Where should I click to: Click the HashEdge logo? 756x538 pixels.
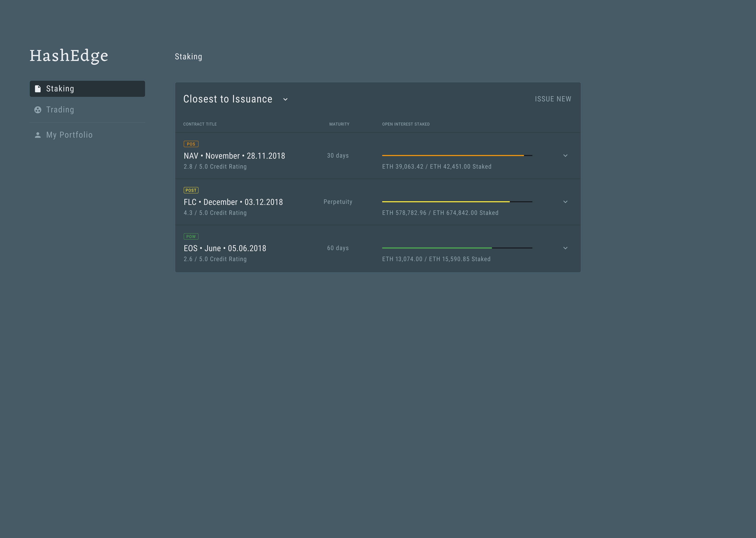[69, 56]
